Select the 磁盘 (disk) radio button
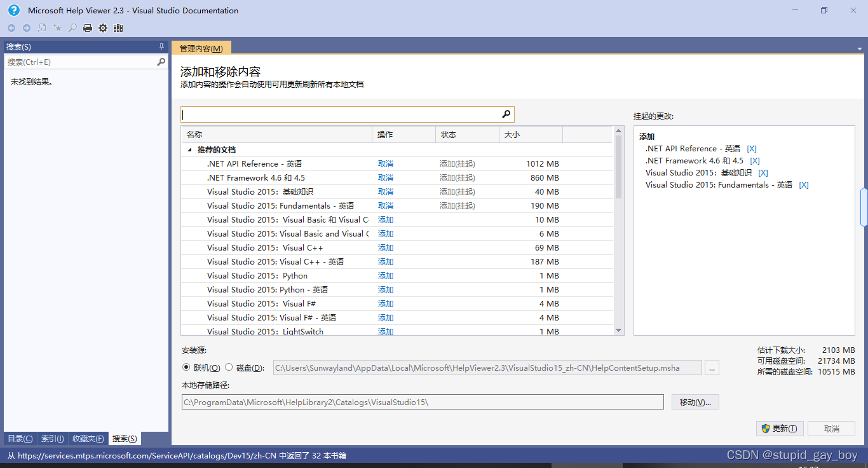868x468 pixels. [229, 368]
